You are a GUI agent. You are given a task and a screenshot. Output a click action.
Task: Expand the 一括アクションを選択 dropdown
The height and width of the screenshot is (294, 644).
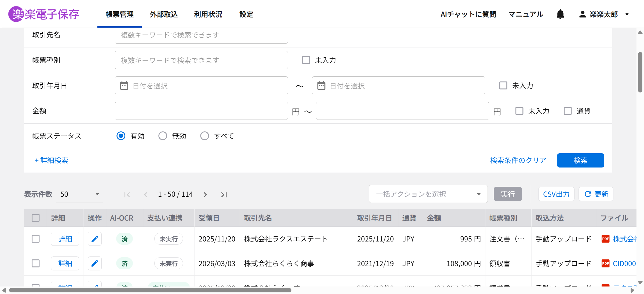click(428, 194)
